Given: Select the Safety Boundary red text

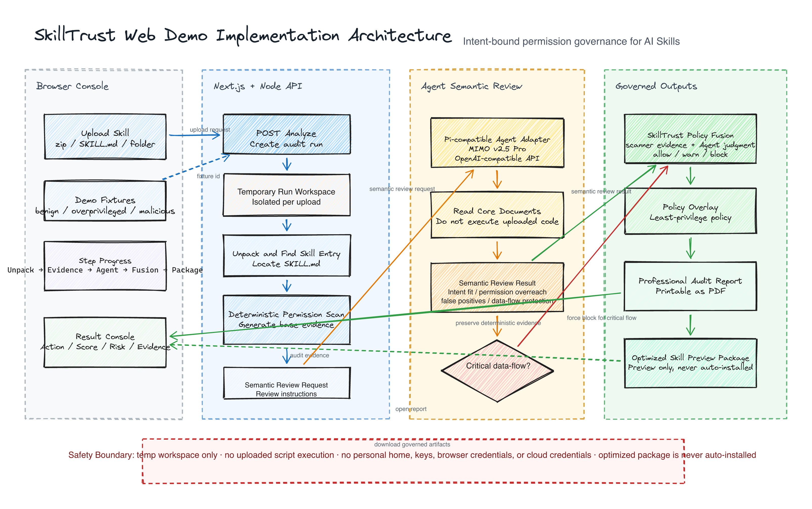Looking at the screenshot, I should [412, 455].
